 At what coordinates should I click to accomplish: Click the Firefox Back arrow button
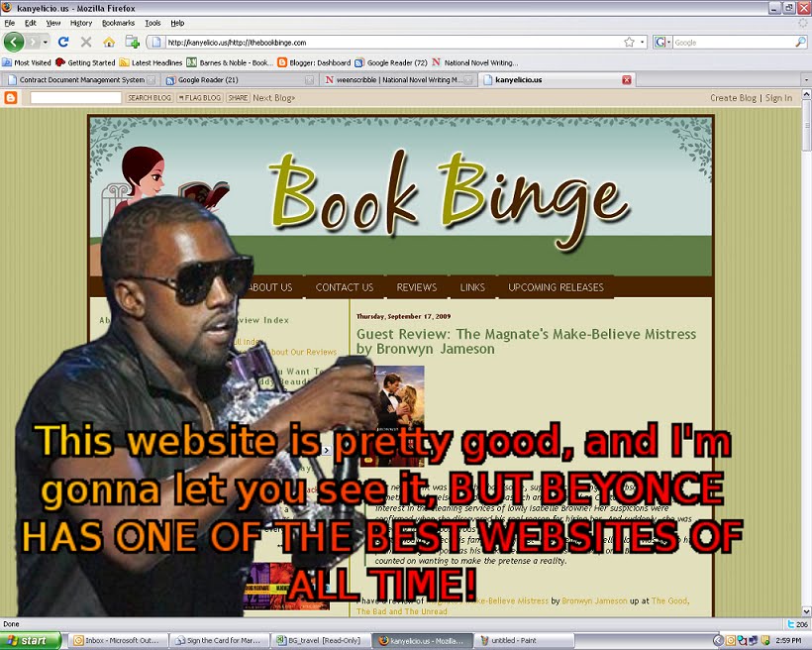pos(14,42)
